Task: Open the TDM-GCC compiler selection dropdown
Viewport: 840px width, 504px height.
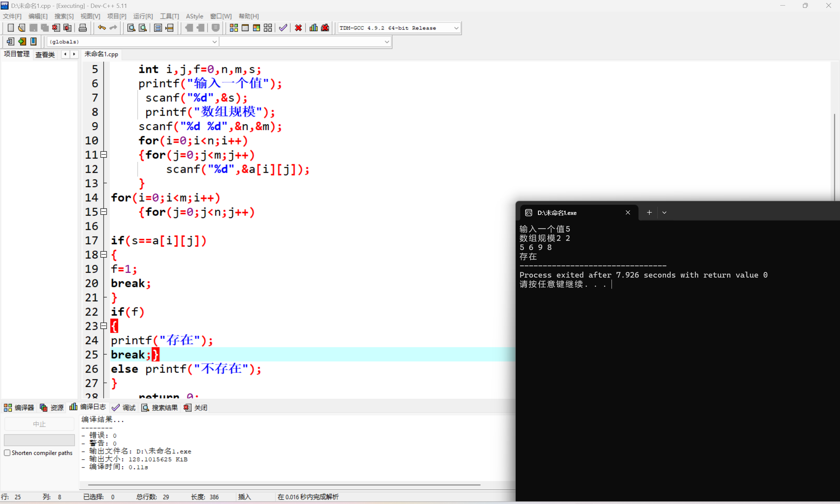Action: 456,28
